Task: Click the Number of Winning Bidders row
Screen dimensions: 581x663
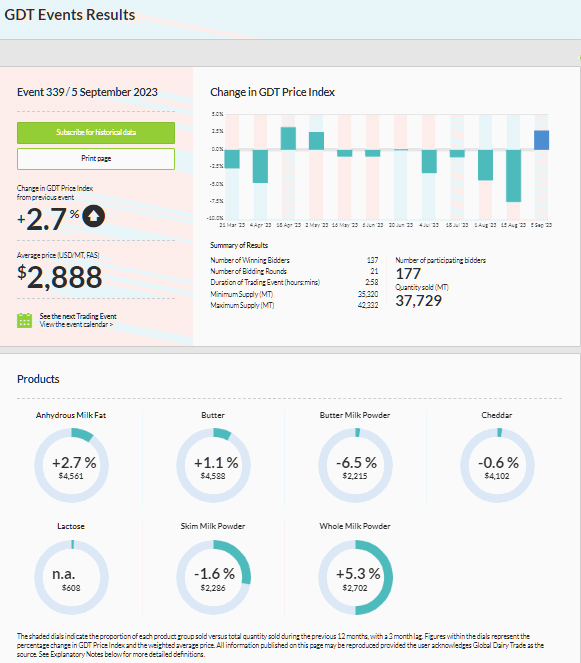Action: click(294, 260)
